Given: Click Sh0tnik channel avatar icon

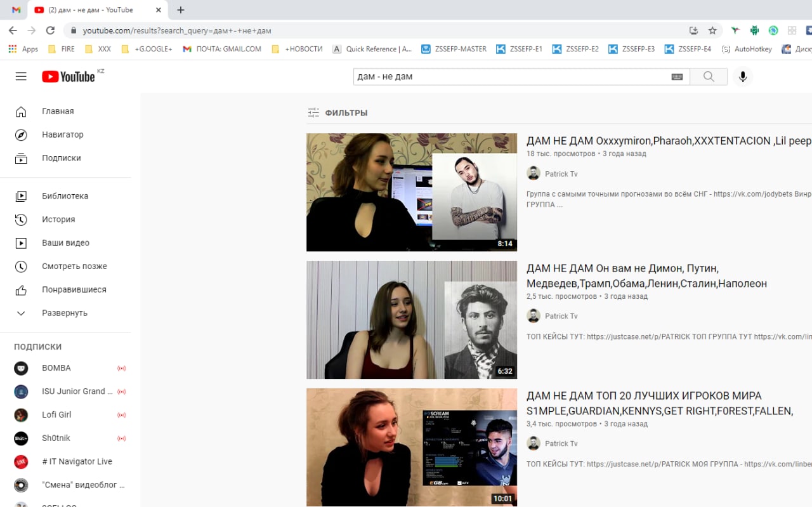Looking at the screenshot, I should 21,438.
